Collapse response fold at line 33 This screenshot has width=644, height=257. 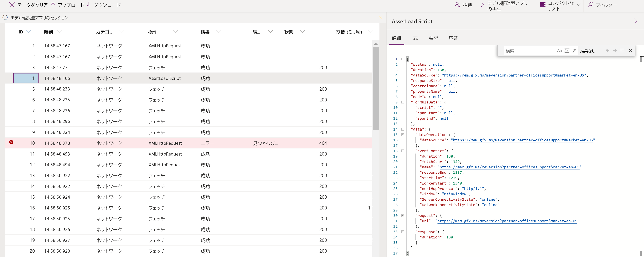tap(403, 232)
